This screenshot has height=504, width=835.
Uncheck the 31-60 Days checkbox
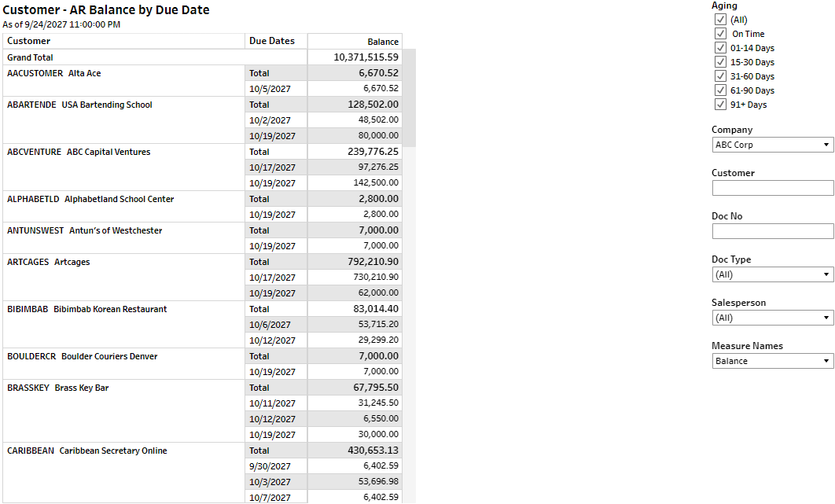click(720, 76)
